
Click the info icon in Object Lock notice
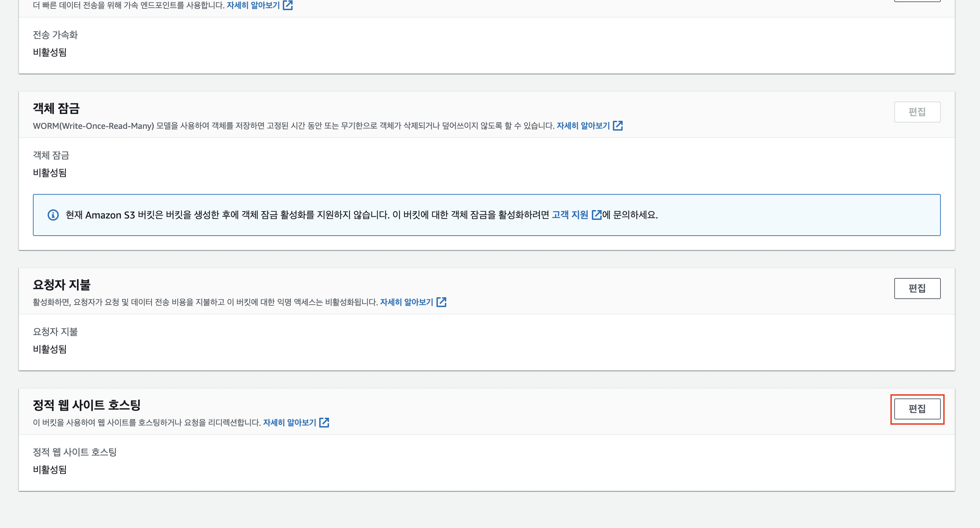[53, 215]
